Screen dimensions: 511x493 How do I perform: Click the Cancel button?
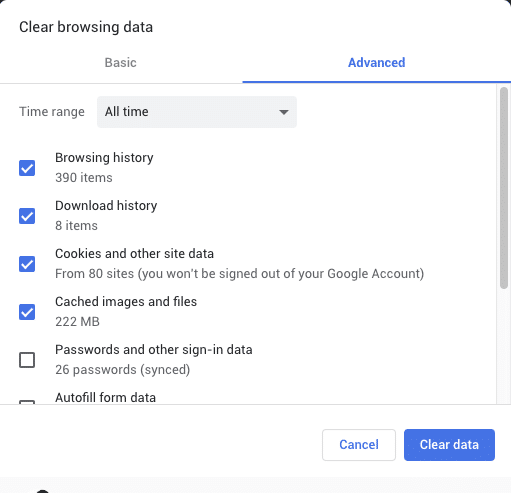click(359, 445)
